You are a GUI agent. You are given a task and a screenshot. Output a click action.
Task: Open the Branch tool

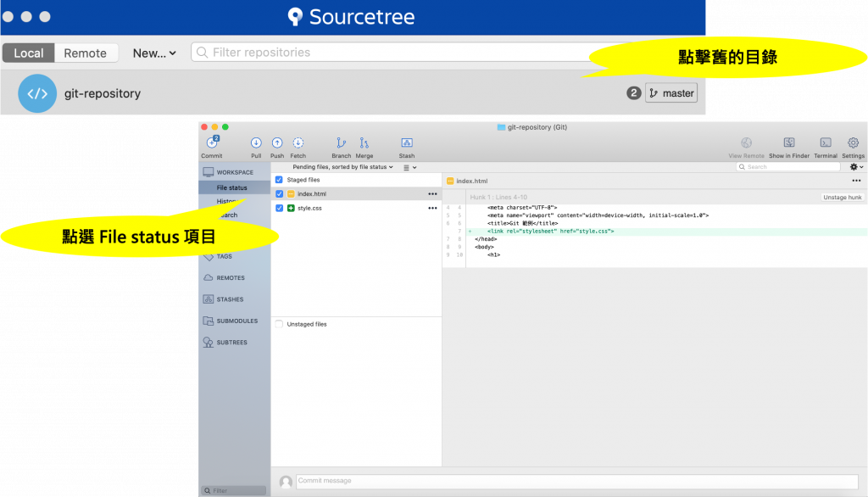click(341, 143)
